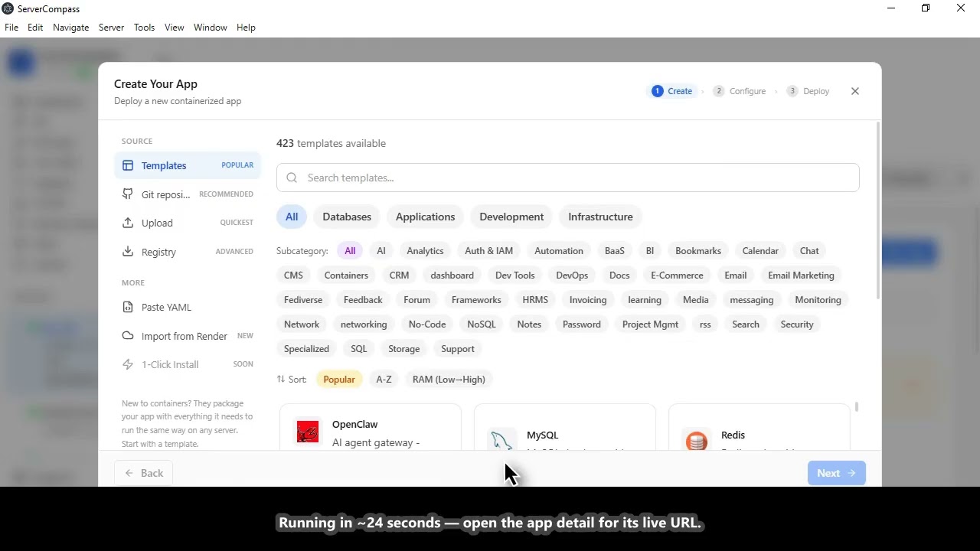Select the Development category filter
Image resolution: width=980 pixels, height=551 pixels.
coord(511,217)
